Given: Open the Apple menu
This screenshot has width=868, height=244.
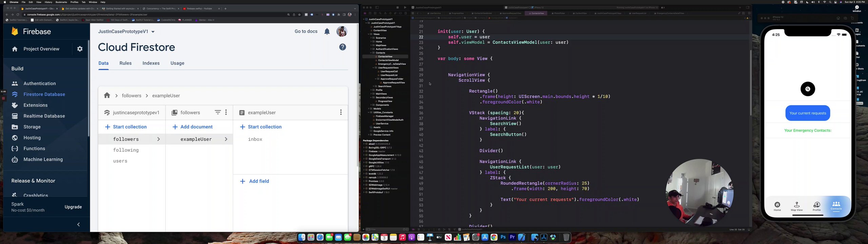Looking at the screenshot, I should (5, 2).
